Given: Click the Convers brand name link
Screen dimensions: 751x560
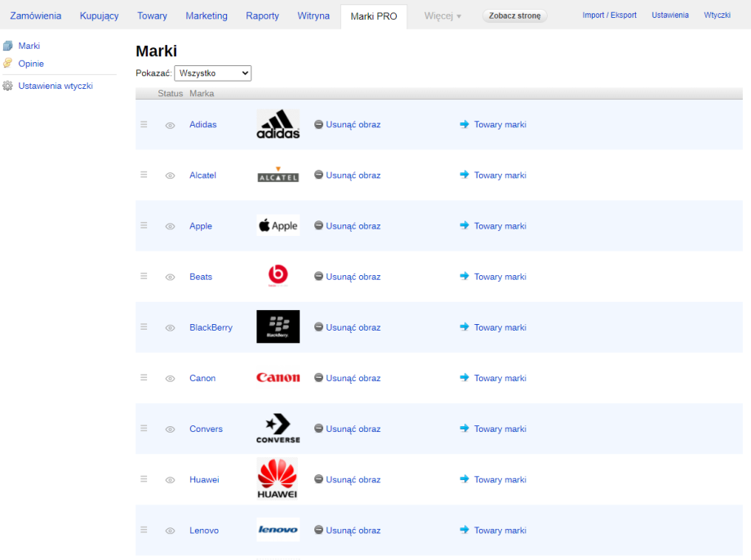Looking at the screenshot, I should [x=206, y=429].
